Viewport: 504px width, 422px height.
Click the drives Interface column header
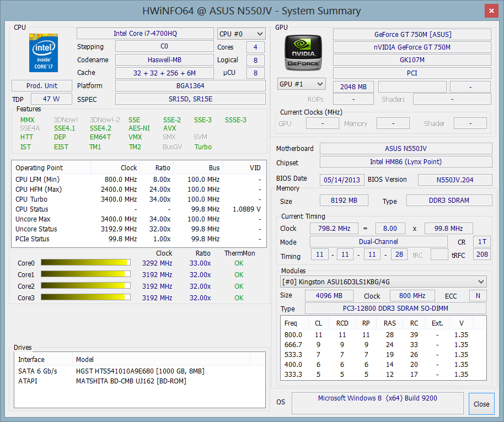tap(44, 359)
